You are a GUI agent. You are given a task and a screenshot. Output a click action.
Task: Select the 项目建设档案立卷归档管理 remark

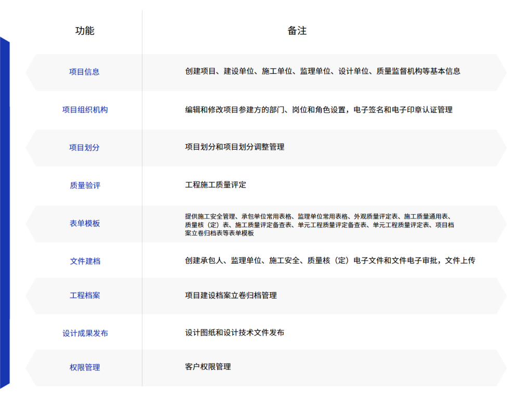coord(231,295)
